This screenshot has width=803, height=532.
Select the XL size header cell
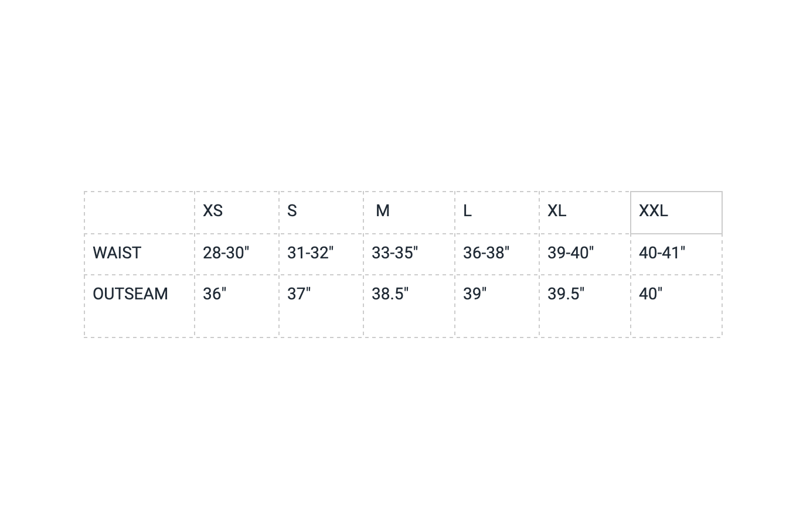pyautogui.click(x=585, y=213)
